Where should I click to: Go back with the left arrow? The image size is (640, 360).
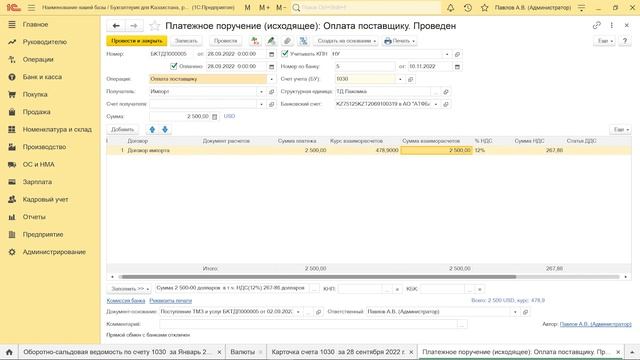116,26
